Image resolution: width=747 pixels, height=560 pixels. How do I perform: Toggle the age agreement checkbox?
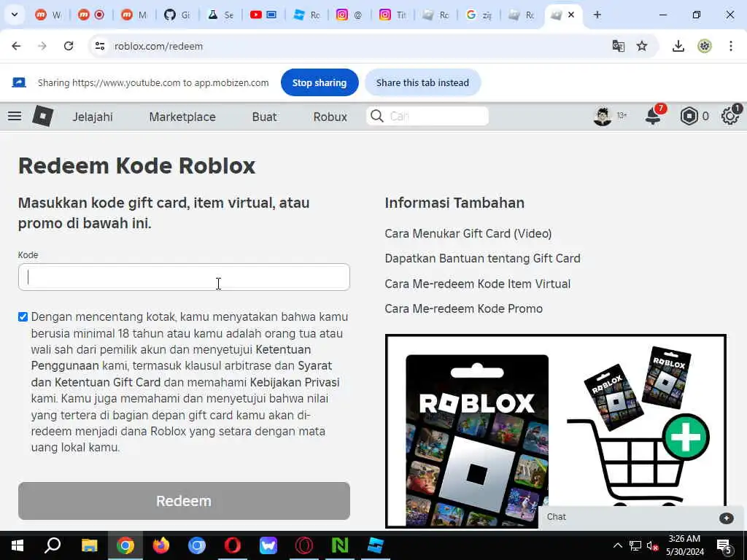click(x=23, y=317)
